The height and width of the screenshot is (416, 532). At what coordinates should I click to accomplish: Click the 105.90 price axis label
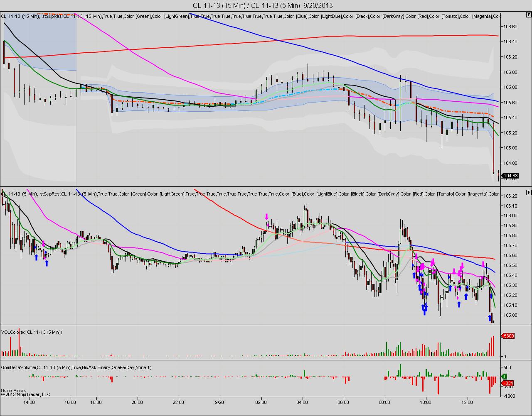[x=510, y=226]
